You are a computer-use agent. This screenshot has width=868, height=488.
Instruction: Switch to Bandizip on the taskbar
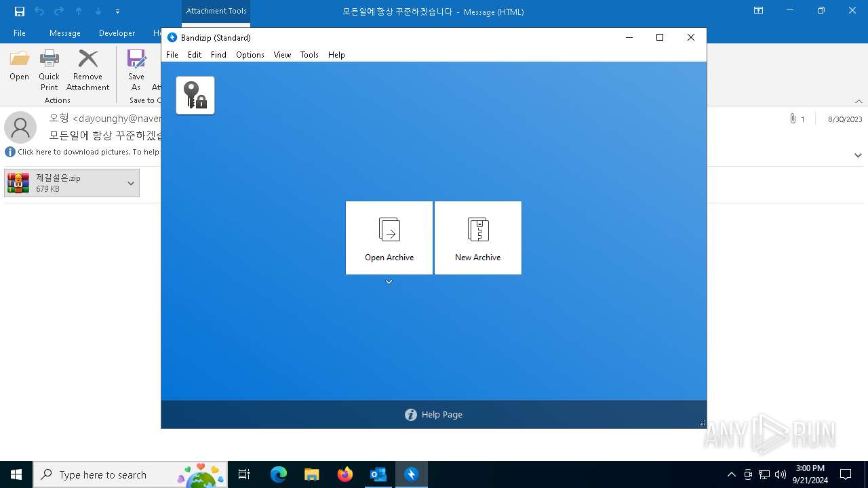(411, 474)
